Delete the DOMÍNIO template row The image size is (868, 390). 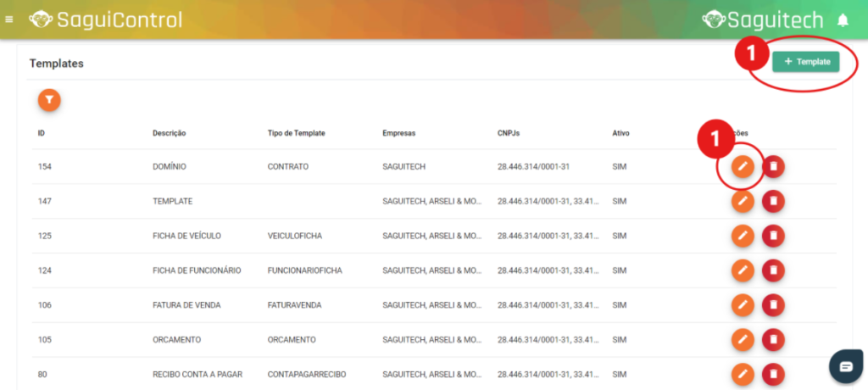[773, 167]
